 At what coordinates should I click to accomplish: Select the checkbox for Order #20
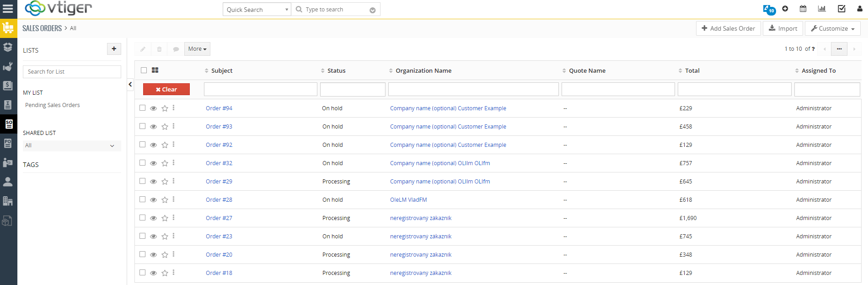pos(143,254)
